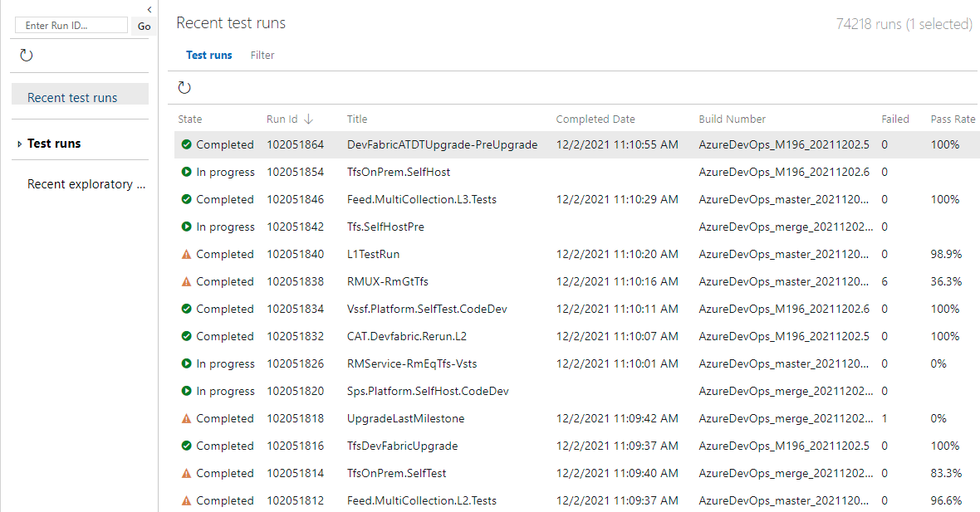Open the Recent exploratory sessions page

point(86,183)
